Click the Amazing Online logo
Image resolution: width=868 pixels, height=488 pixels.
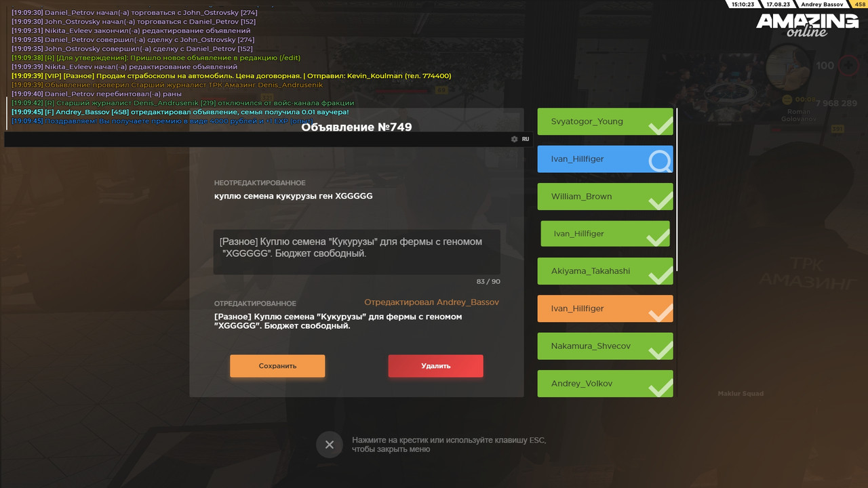(x=807, y=25)
